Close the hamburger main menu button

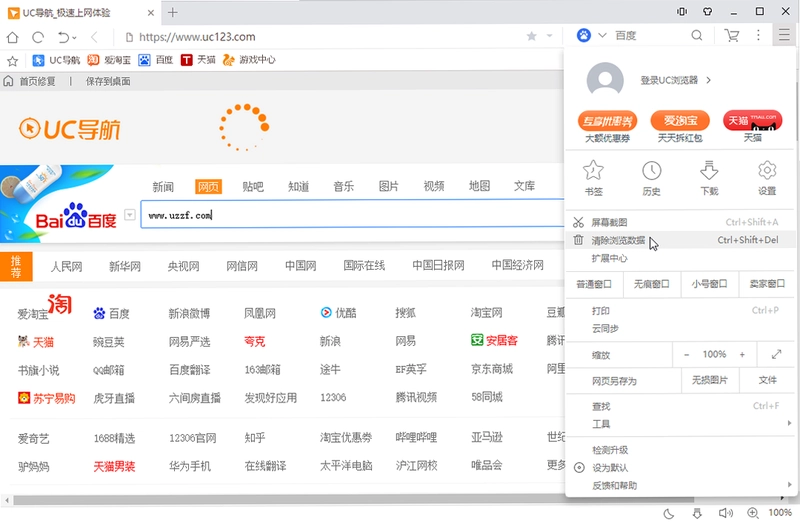click(784, 35)
